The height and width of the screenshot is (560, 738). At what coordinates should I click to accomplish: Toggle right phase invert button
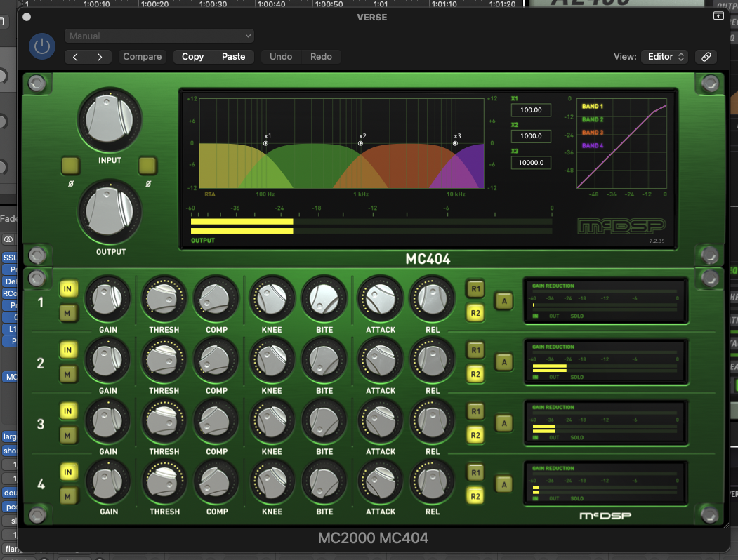point(147,166)
